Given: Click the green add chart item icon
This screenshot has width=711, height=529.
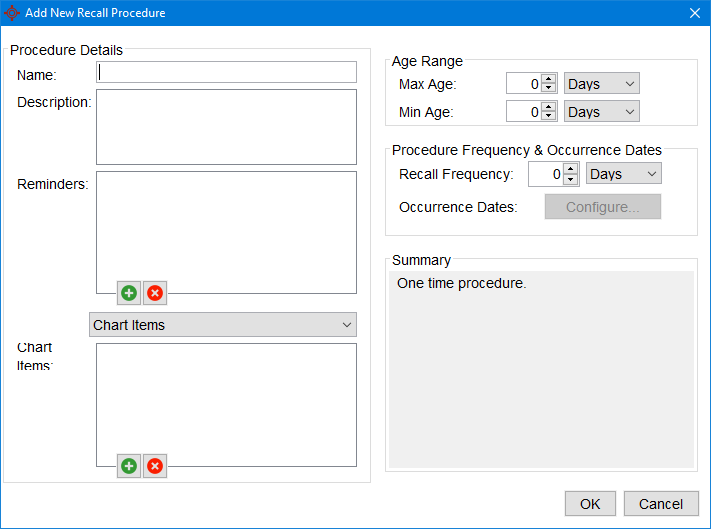Looking at the screenshot, I should [129, 466].
